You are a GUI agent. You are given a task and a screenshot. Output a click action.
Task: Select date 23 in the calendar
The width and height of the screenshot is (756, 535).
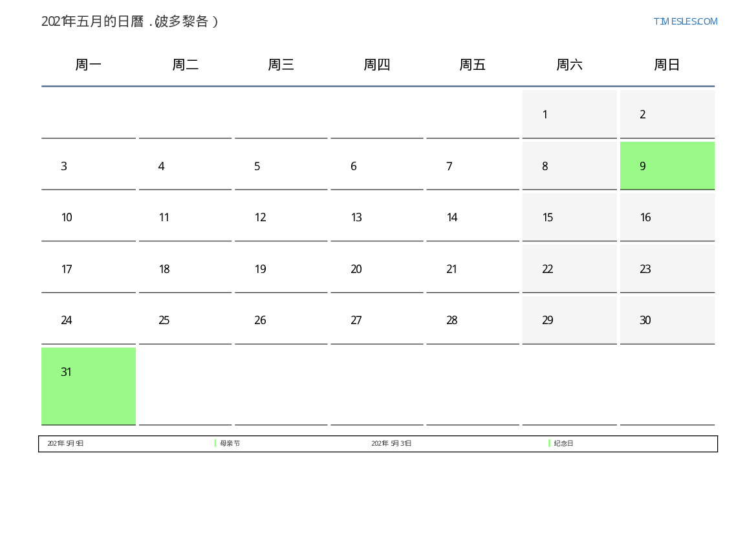[667, 268]
